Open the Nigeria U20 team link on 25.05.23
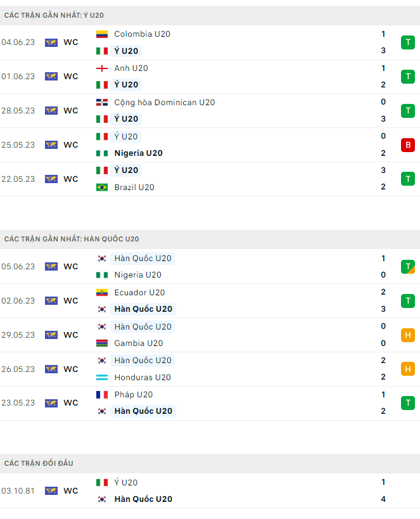The image size is (420, 519). (138, 153)
